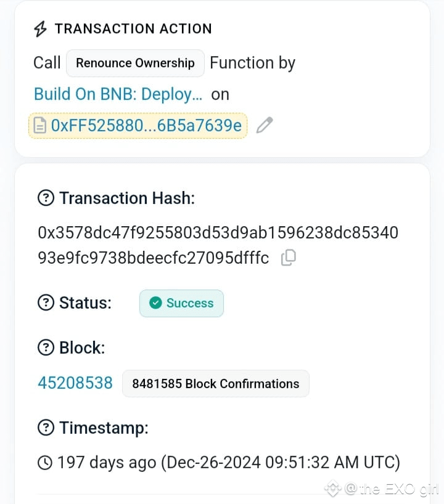The height and width of the screenshot is (504, 444).
Task: Click the help icon beside Transaction Hash
Action: coord(46,198)
